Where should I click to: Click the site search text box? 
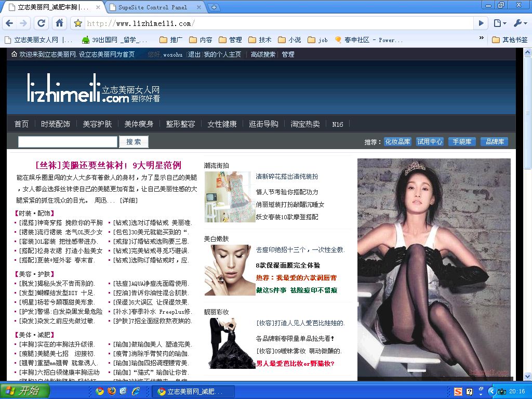[x=68, y=142]
